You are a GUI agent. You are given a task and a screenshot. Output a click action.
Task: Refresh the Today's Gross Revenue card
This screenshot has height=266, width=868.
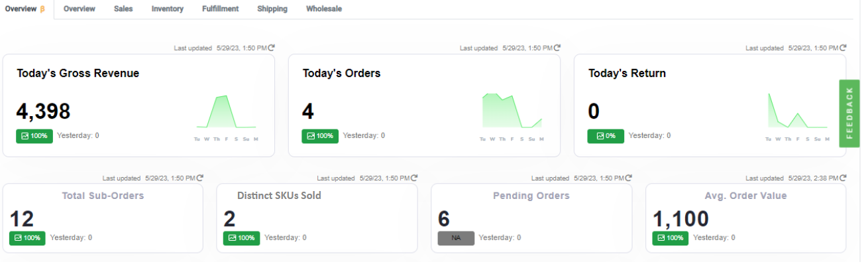(271, 48)
